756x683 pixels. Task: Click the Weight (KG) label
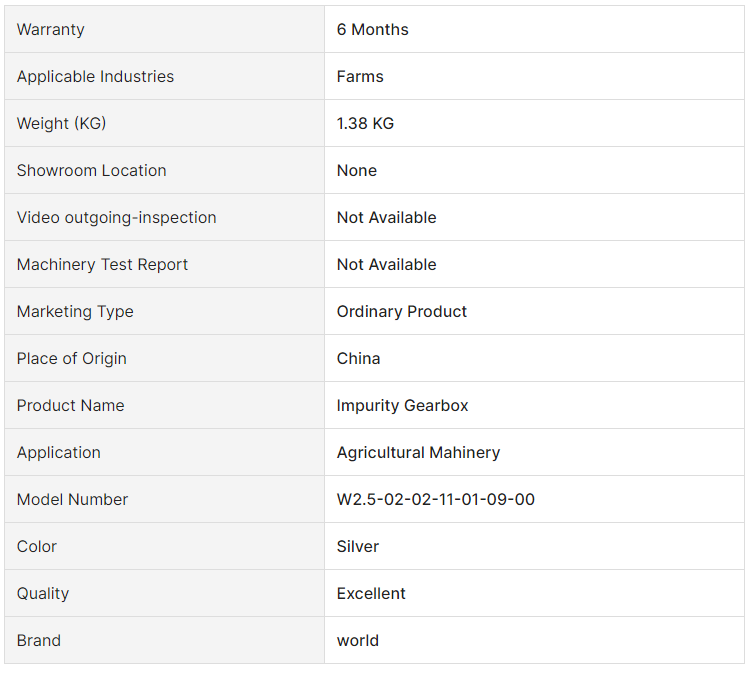[61, 124]
